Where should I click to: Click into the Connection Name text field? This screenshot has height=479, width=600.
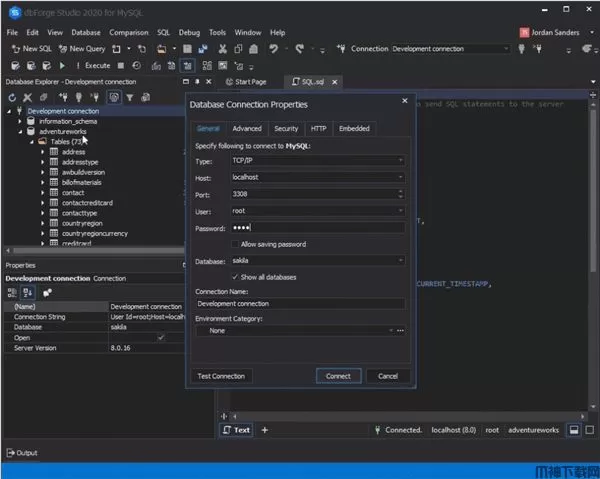[300, 303]
